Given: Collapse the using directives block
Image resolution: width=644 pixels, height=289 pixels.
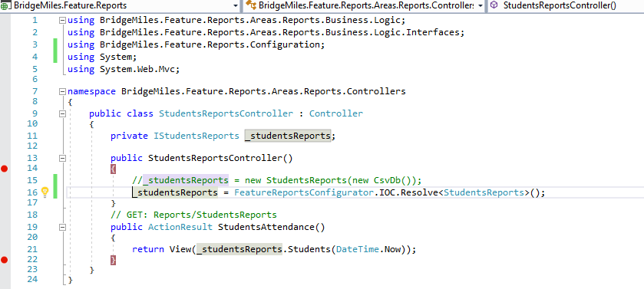Looking at the screenshot, I should (62, 20).
